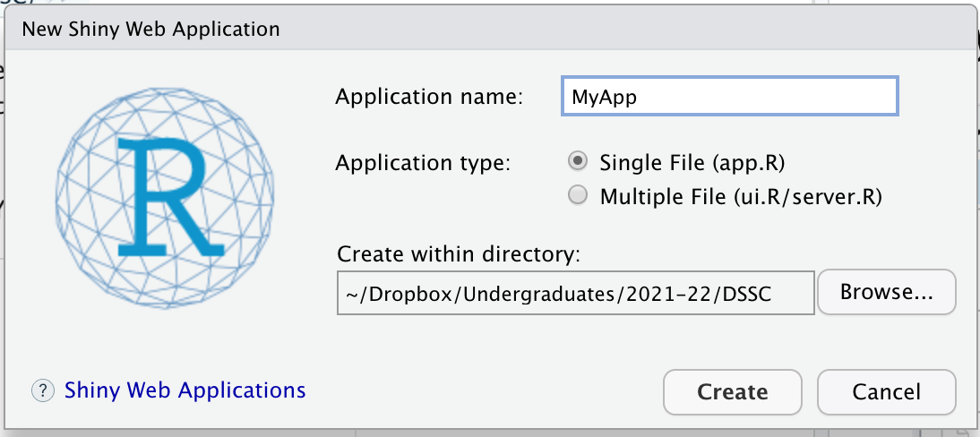Click the 'Application type:' label
The width and height of the screenshot is (980, 437).
click(423, 163)
